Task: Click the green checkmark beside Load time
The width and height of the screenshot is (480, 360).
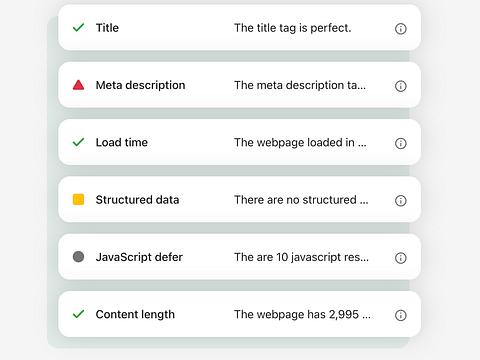Action: pyautogui.click(x=78, y=142)
